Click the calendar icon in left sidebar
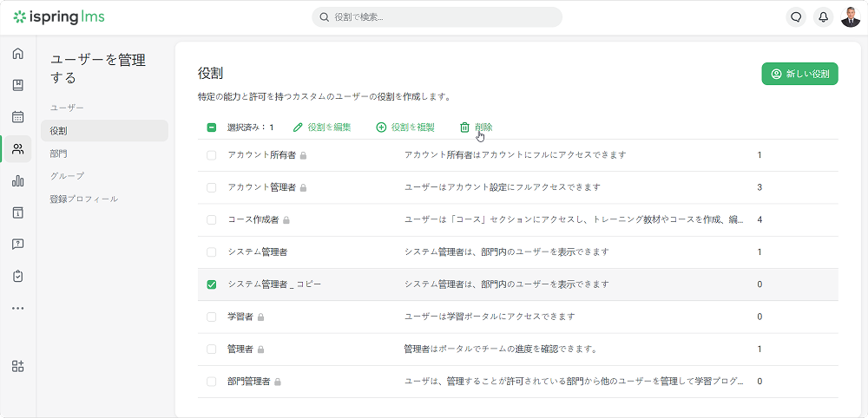Viewport: 868px width, 418px height. point(17,117)
